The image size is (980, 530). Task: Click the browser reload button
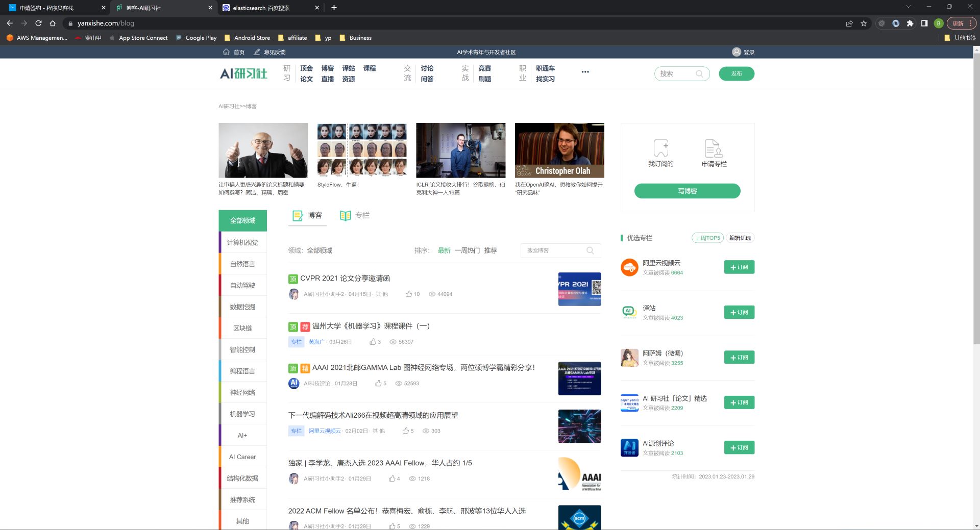(x=38, y=23)
